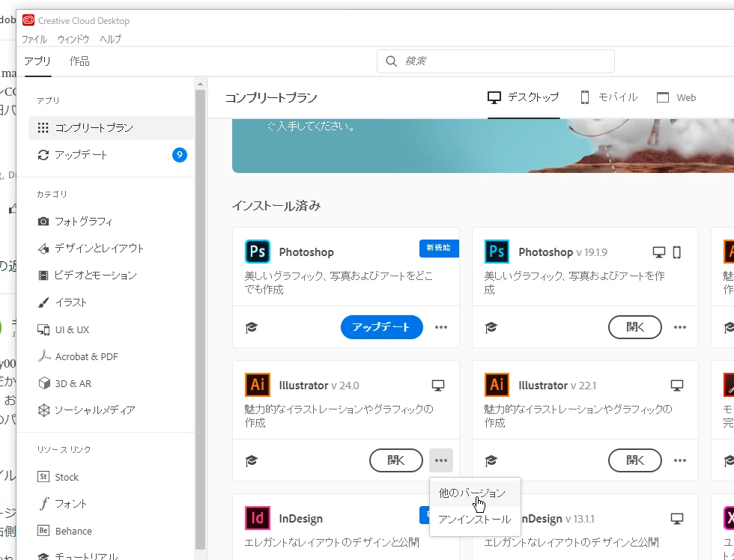Switch to the 作品 tab
This screenshot has height=560, width=734.
point(79,61)
